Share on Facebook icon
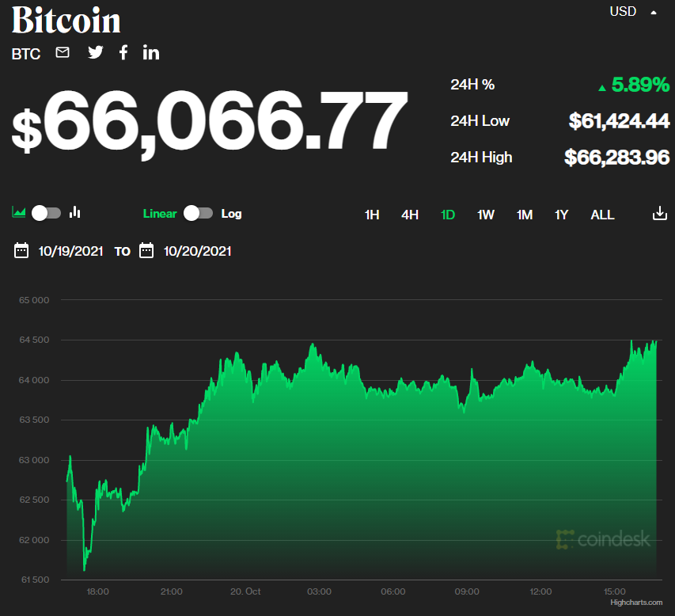Viewport: 675px width, 616px height. 123,53
